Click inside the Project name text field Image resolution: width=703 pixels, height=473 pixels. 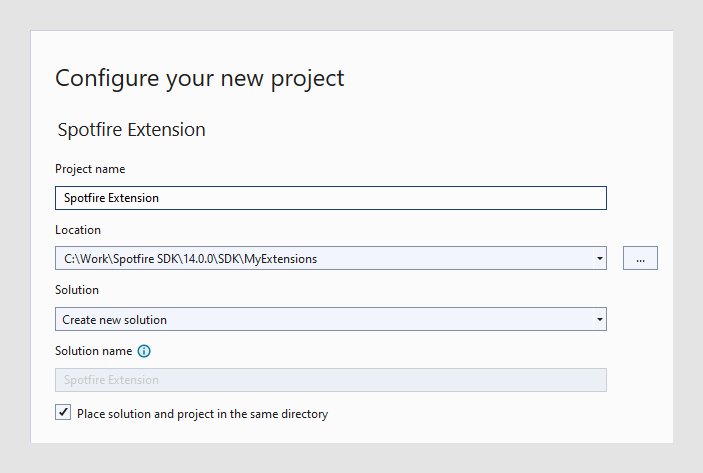pyautogui.click(x=330, y=198)
